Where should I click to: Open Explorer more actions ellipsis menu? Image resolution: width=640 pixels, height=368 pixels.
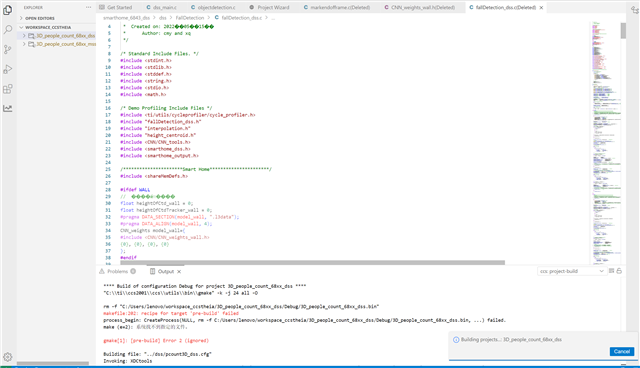[89, 7]
